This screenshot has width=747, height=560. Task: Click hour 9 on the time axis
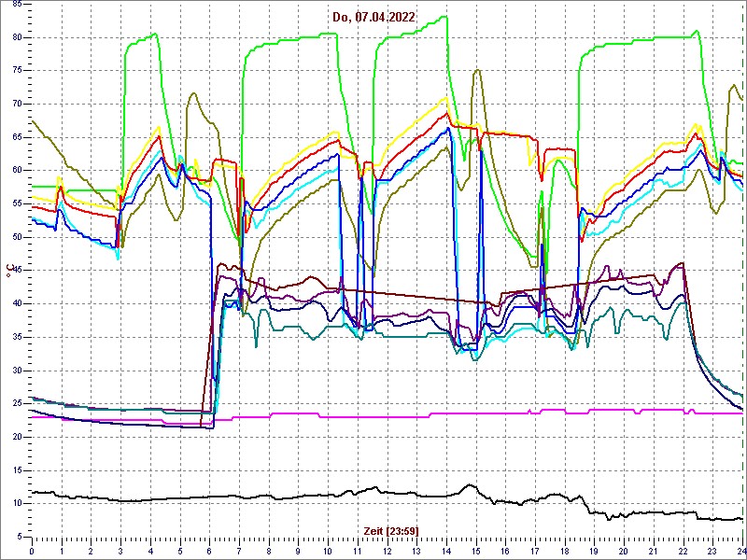pos(298,551)
